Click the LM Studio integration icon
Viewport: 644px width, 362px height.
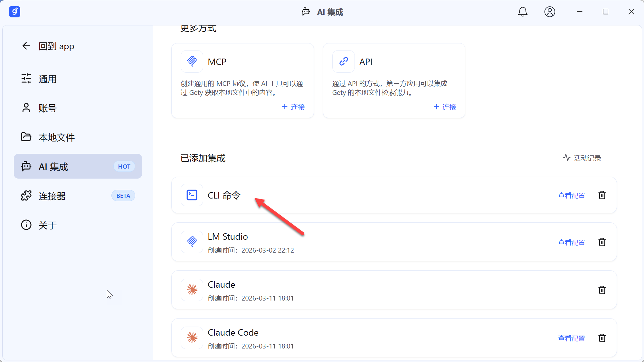coord(192,242)
